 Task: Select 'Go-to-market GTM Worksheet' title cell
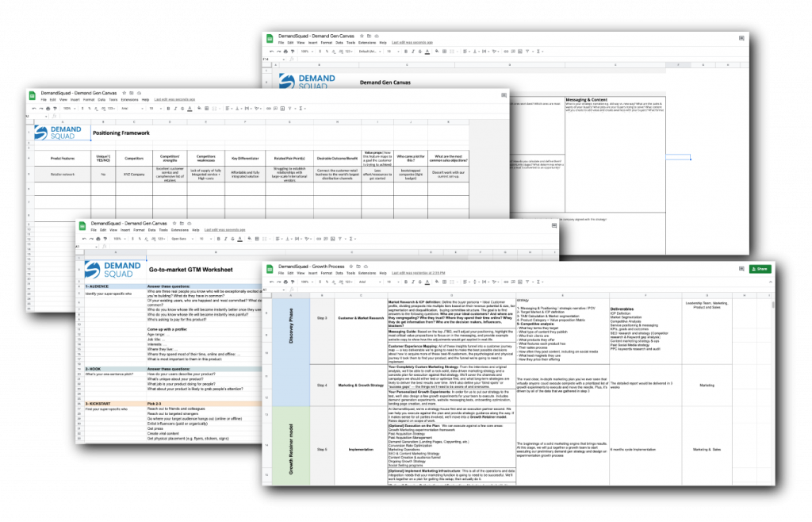(x=190, y=269)
